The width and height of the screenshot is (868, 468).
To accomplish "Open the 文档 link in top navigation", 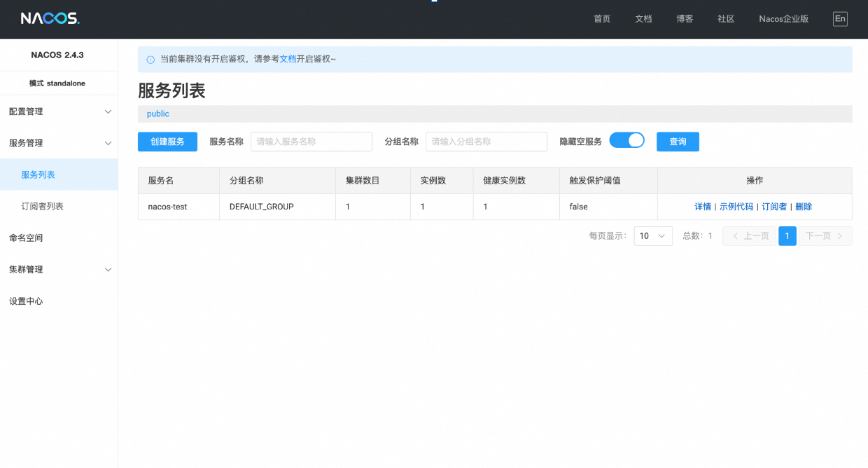I will [x=643, y=19].
